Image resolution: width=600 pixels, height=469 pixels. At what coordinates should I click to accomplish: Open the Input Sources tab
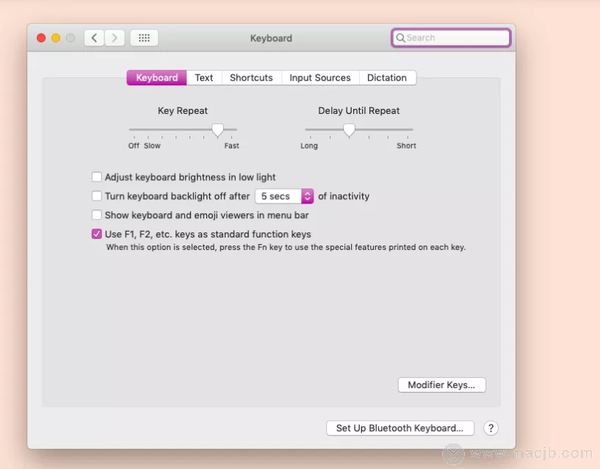(x=320, y=78)
